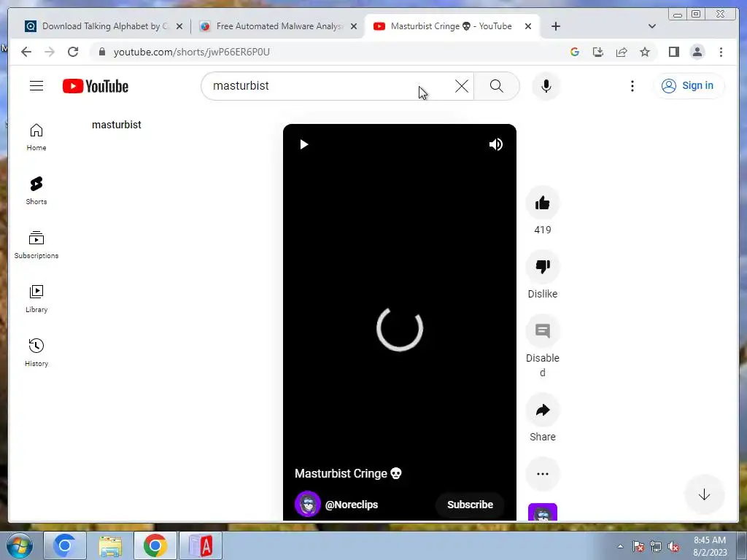Viewport: 747px width, 560px height.
Task: Close the Malware Analysis tab
Action: pos(354,27)
